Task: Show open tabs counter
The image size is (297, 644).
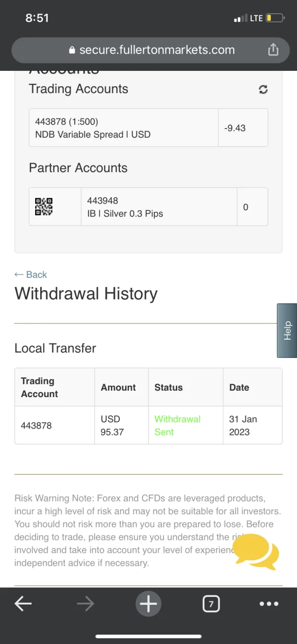Action: pyautogui.click(x=211, y=604)
